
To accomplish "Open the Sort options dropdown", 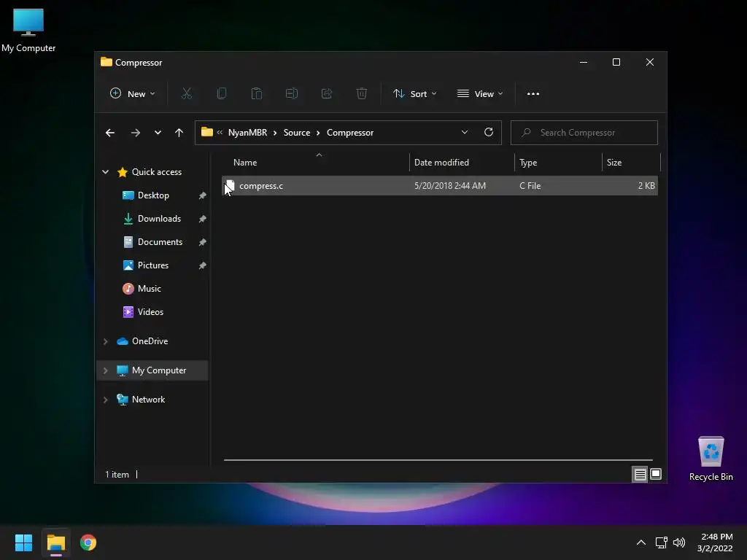I will [x=414, y=94].
